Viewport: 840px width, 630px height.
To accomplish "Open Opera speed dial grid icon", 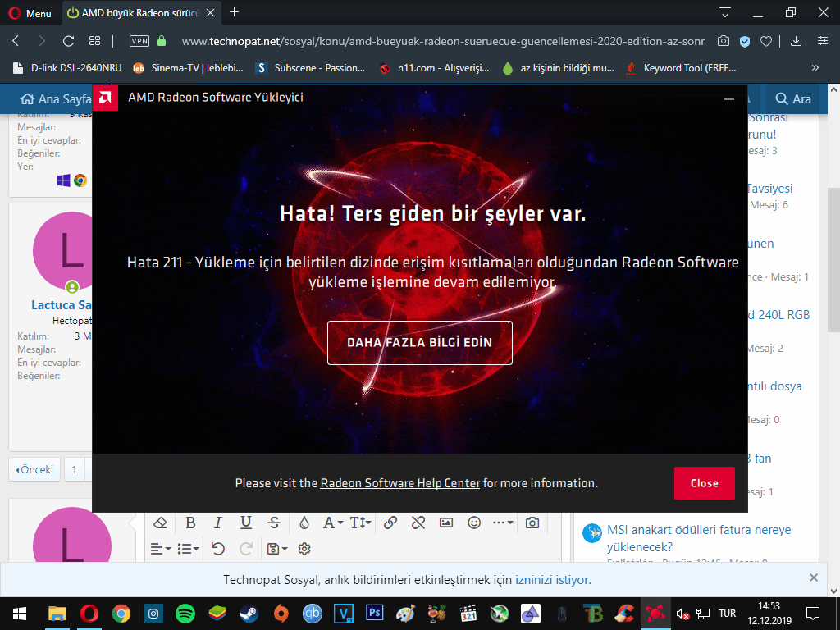I will click(x=95, y=41).
